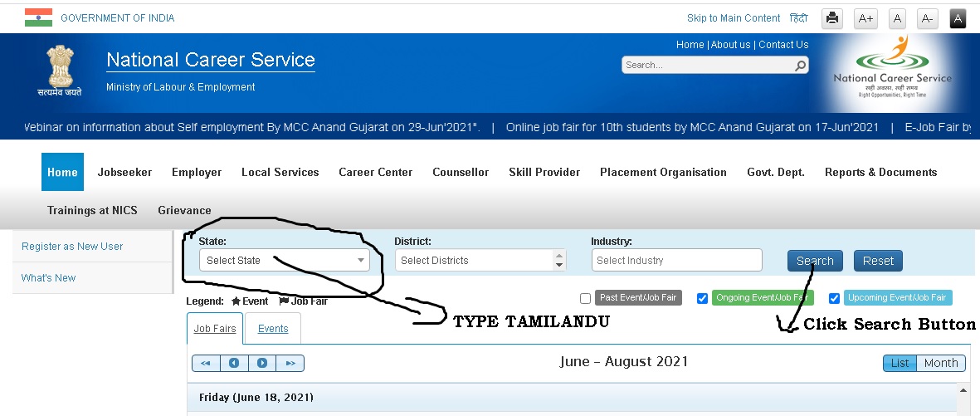The width and height of the screenshot is (980, 416).
Task: Uncheck Upcoming Event/Job Fair checkbox
Action: tap(834, 298)
